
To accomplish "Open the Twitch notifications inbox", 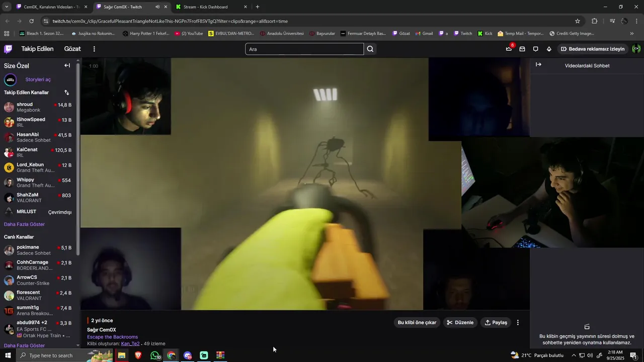I will click(509, 49).
